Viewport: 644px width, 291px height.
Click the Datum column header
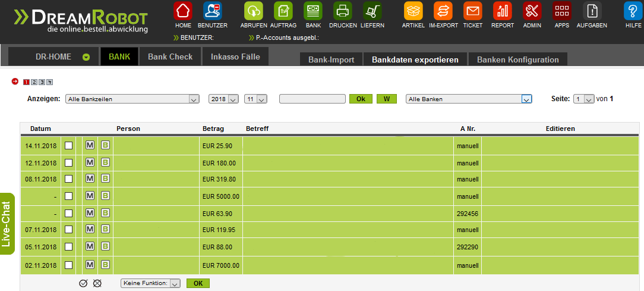[40, 129]
